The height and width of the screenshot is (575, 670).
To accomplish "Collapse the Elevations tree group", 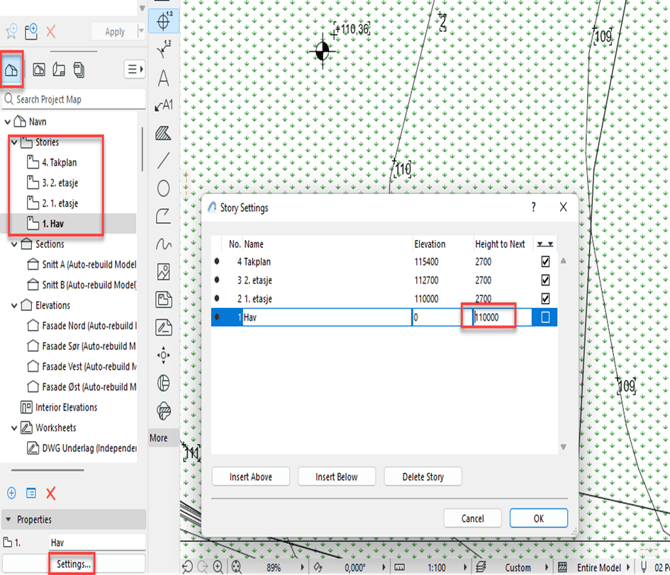I will point(9,305).
